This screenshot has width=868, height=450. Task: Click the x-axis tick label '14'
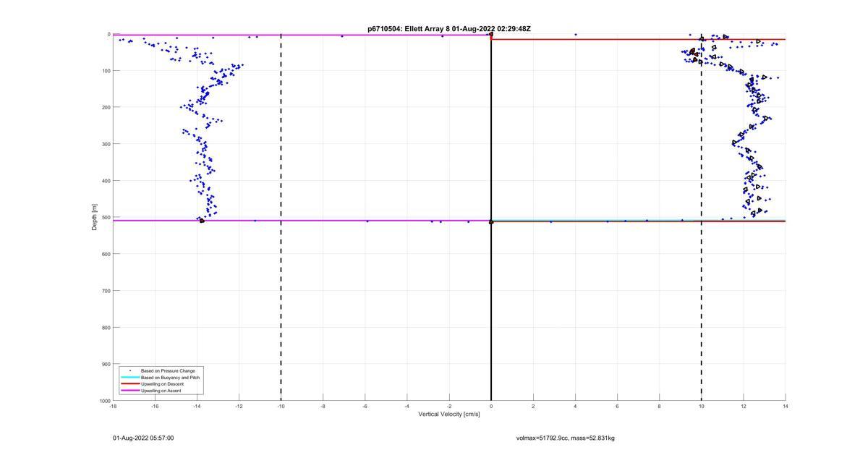(786, 407)
